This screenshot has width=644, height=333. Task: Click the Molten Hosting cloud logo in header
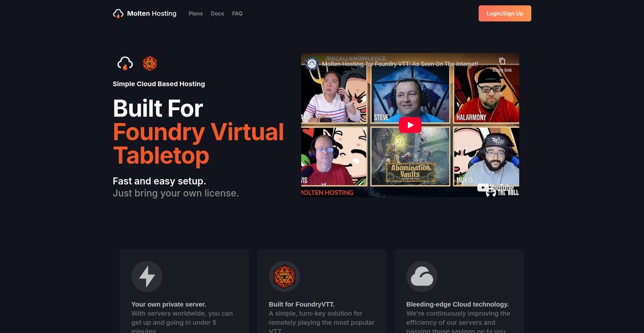[118, 13]
